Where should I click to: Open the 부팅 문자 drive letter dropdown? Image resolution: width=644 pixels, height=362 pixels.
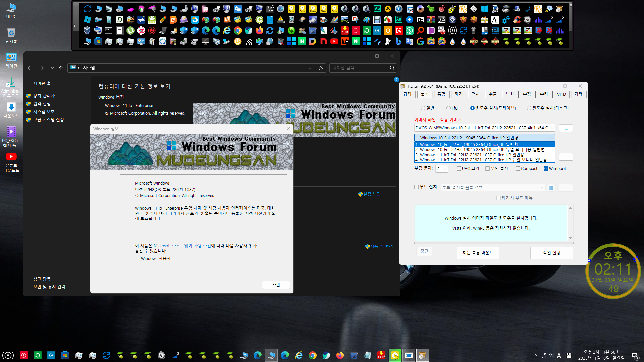[441, 169]
